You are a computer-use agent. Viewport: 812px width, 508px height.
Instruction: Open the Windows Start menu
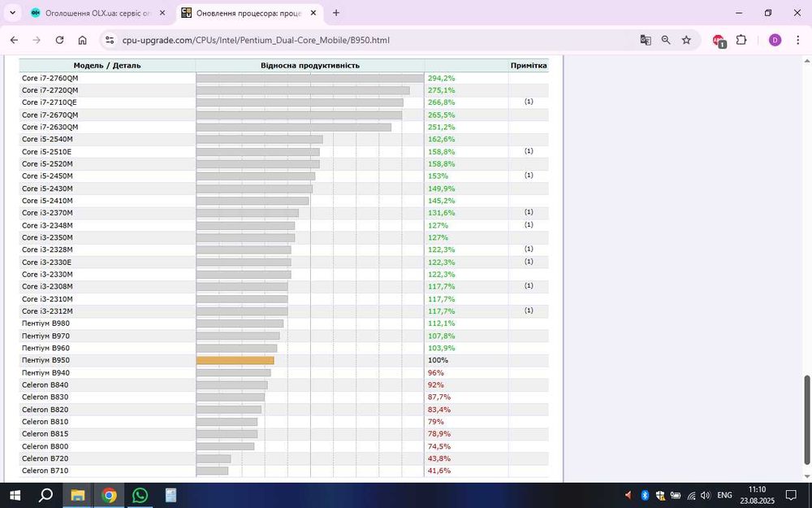(15, 496)
